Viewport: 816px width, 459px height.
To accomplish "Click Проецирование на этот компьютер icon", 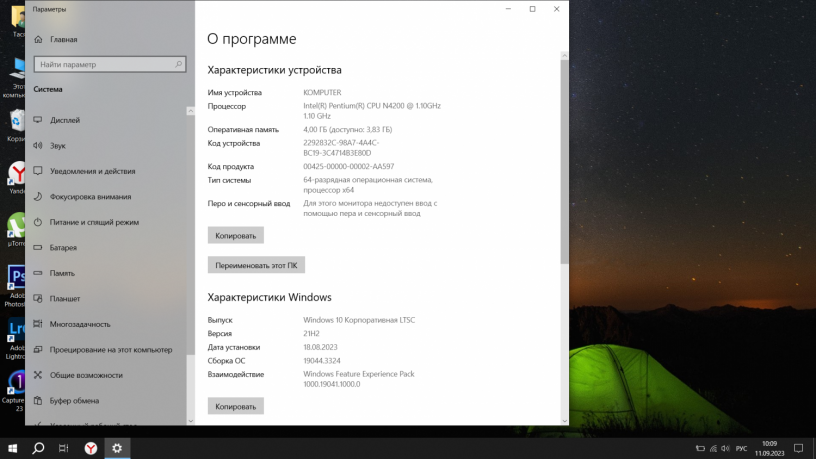I will 38,349.
